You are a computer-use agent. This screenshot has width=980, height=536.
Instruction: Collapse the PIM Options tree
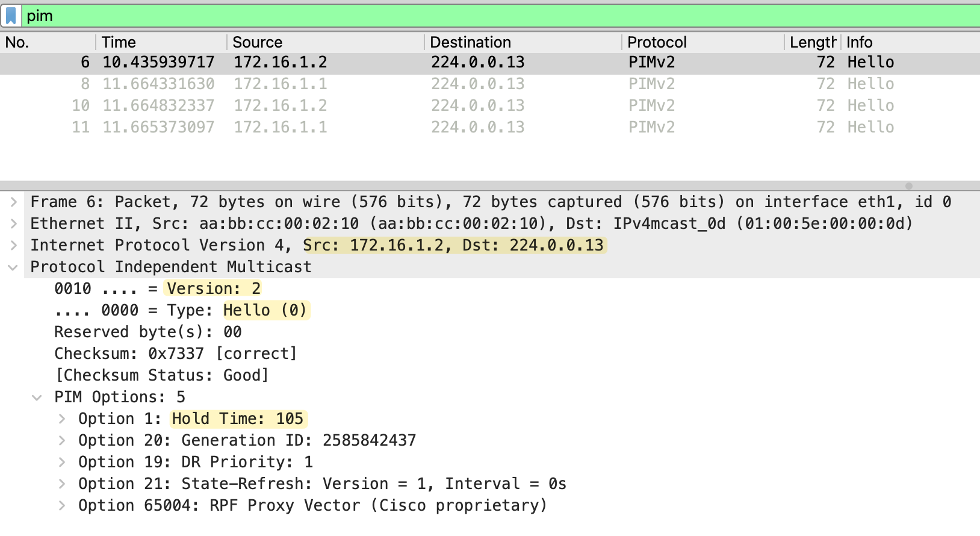[x=37, y=397]
